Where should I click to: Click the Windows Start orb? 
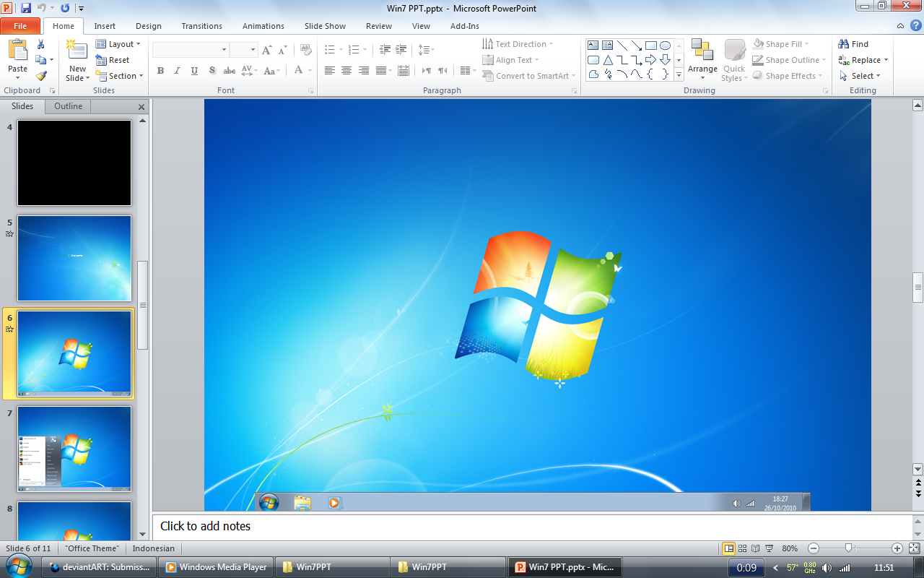(17, 567)
